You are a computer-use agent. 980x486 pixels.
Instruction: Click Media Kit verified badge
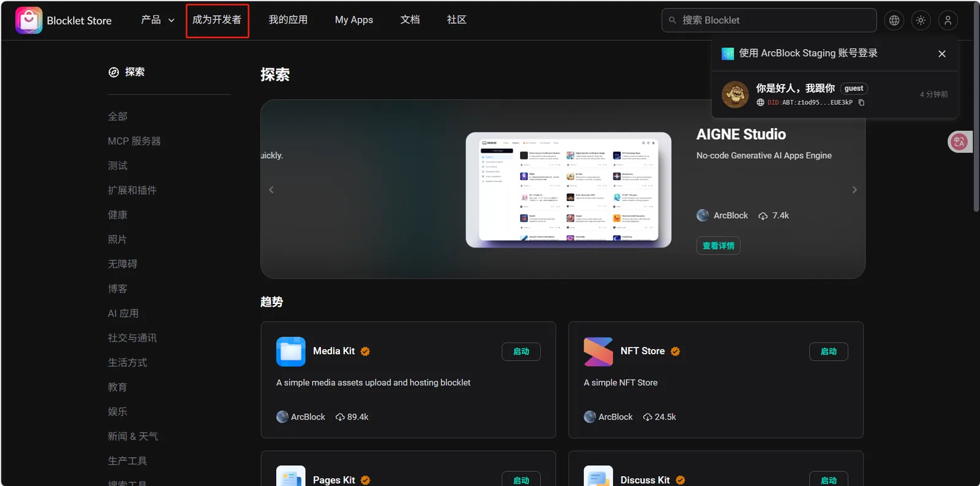click(x=365, y=351)
